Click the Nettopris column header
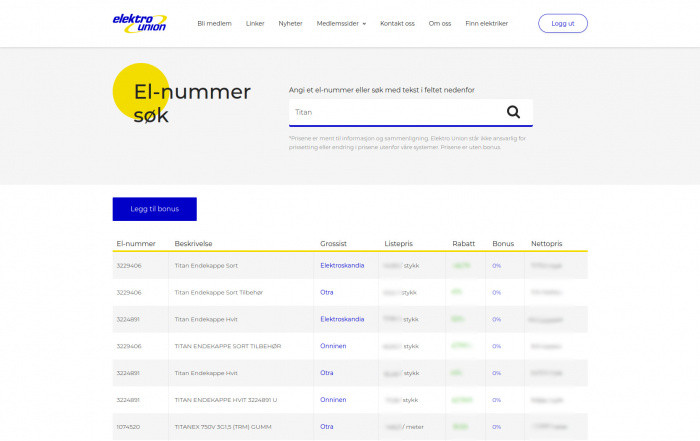This screenshot has height=441, width=700. click(547, 244)
